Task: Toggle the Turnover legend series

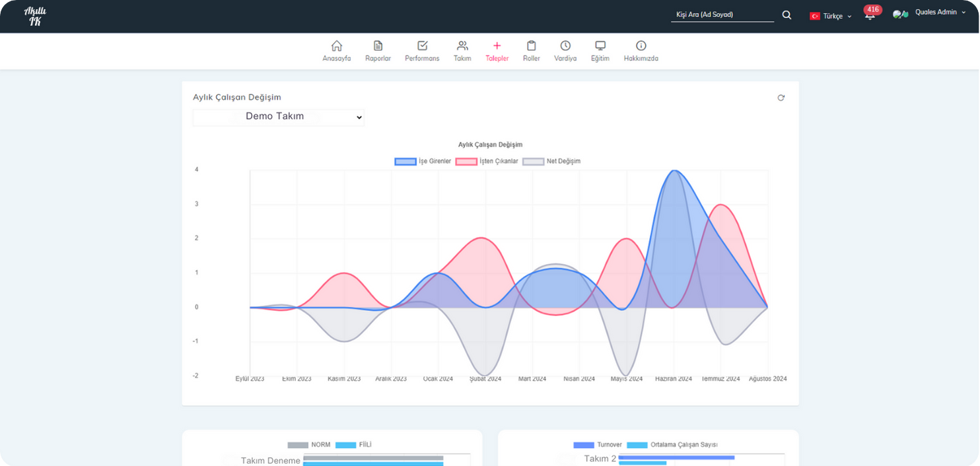Action: pos(598,445)
